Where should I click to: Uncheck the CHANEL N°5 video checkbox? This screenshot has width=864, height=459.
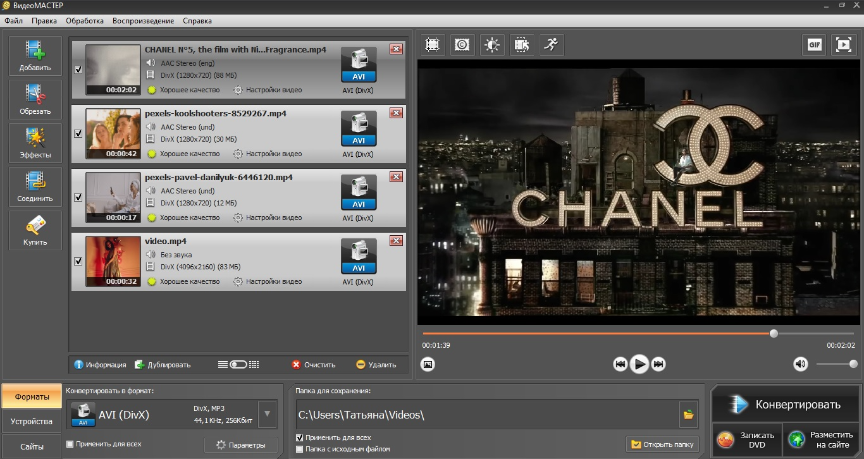coord(78,69)
